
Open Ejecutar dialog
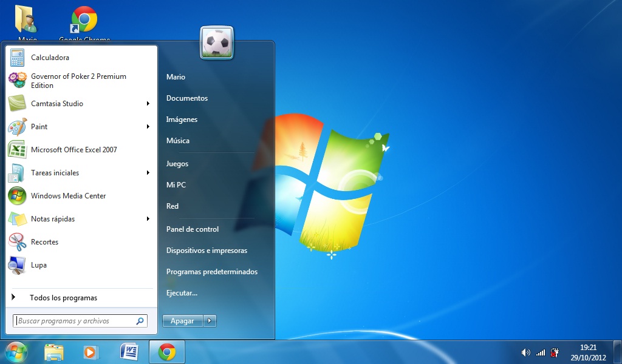[x=180, y=292]
